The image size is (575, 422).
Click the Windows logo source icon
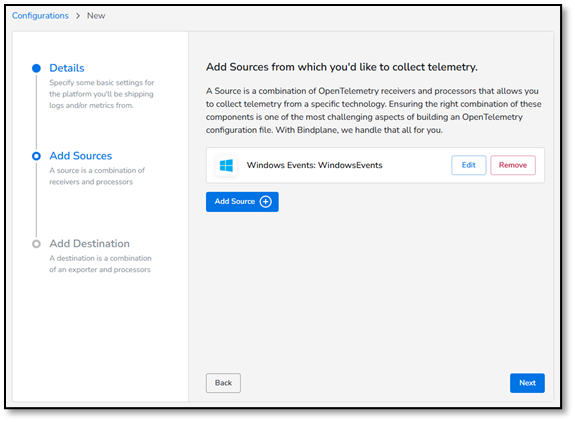point(226,165)
